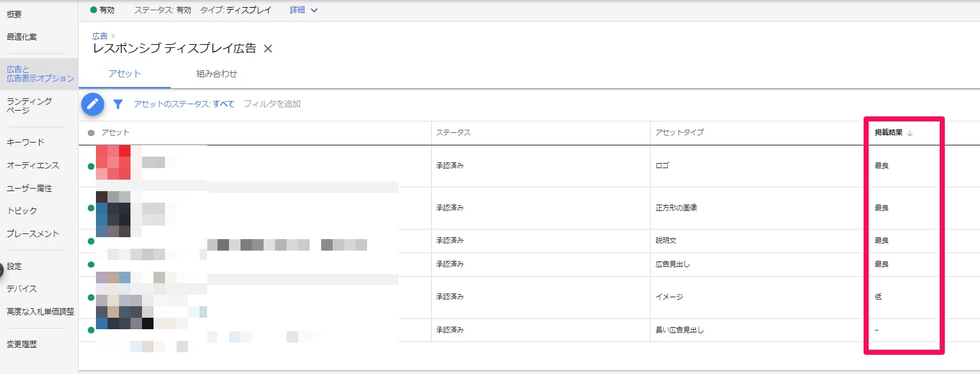This screenshot has height=374, width=980.
Task: Switch to the 組み合わせ tab
Action: [x=216, y=74]
